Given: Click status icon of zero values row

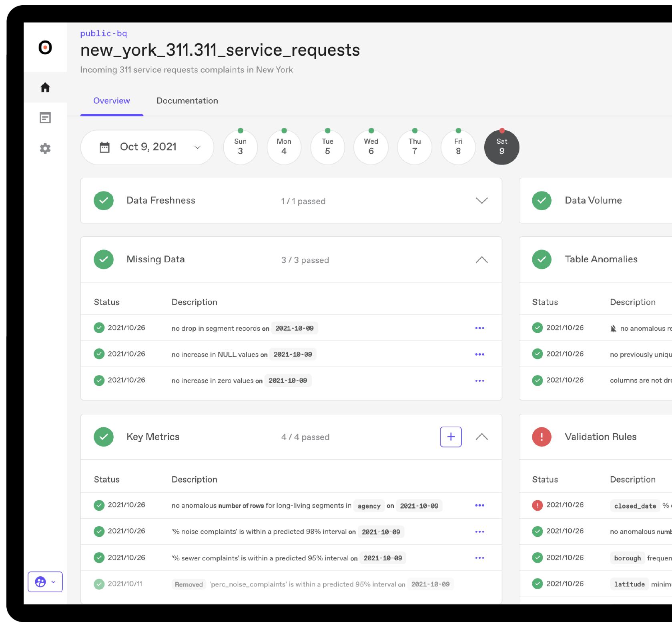Looking at the screenshot, I should pyautogui.click(x=99, y=380).
